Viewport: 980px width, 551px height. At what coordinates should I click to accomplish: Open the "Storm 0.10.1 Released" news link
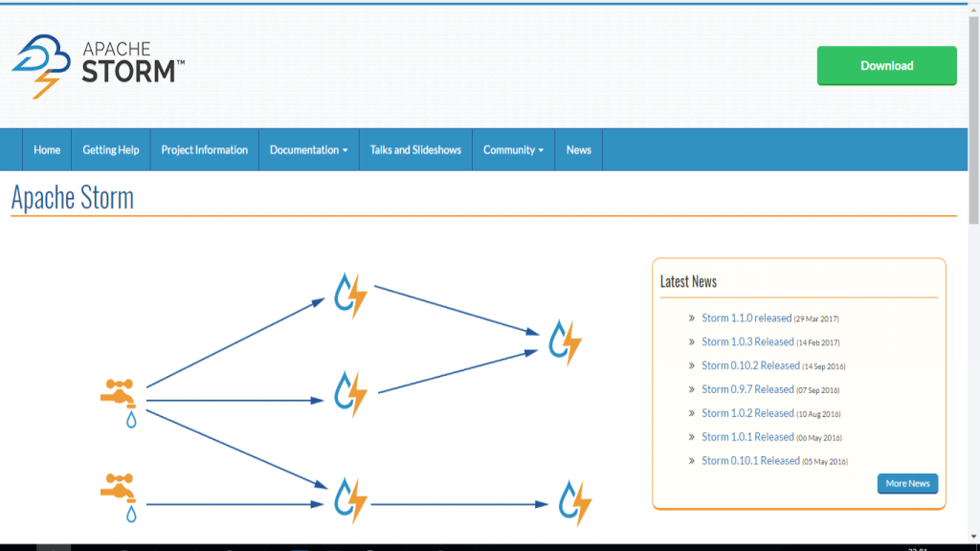[750, 460]
